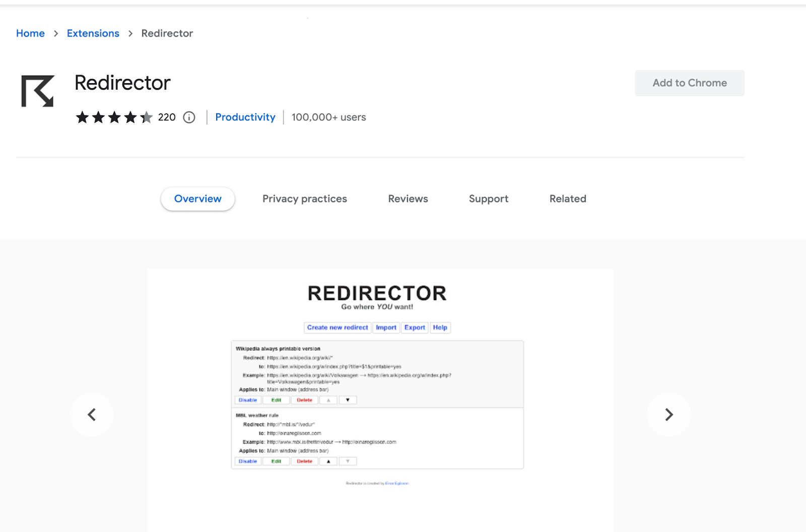Click Disable under Wikedia printable version rule
The width and height of the screenshot is (806, 532).
click(x=248, y=400)
